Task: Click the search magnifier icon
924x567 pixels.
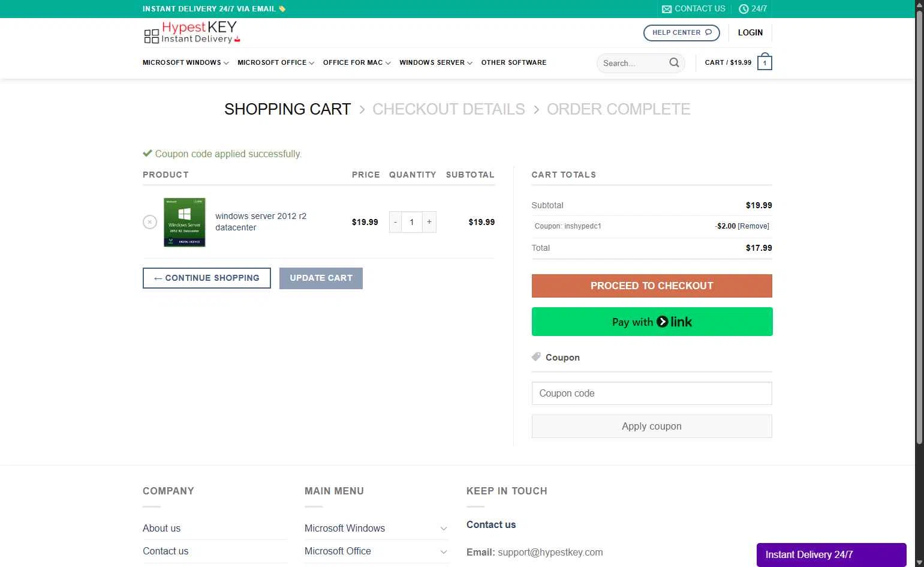Action: [674, 62]
